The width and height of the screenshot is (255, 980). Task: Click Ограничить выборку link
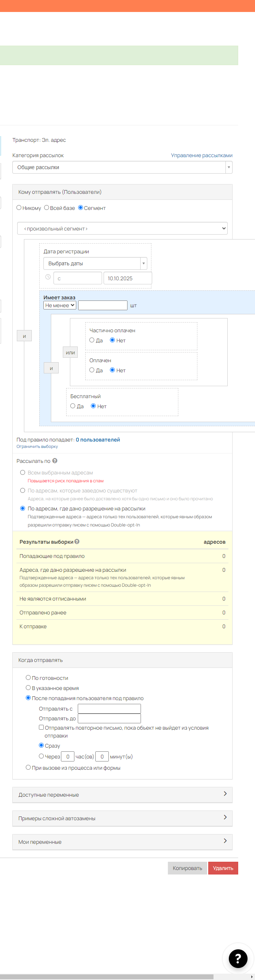[37, 447]
